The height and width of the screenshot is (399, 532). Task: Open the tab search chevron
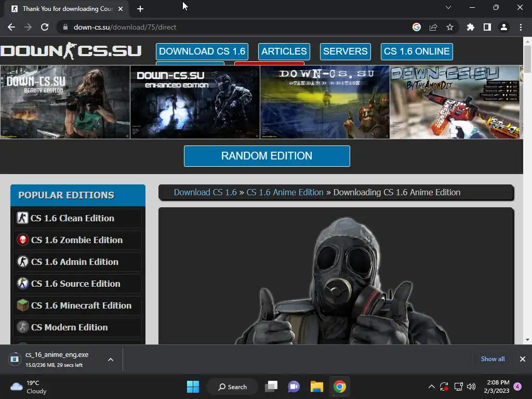click(x=448, y=7)
